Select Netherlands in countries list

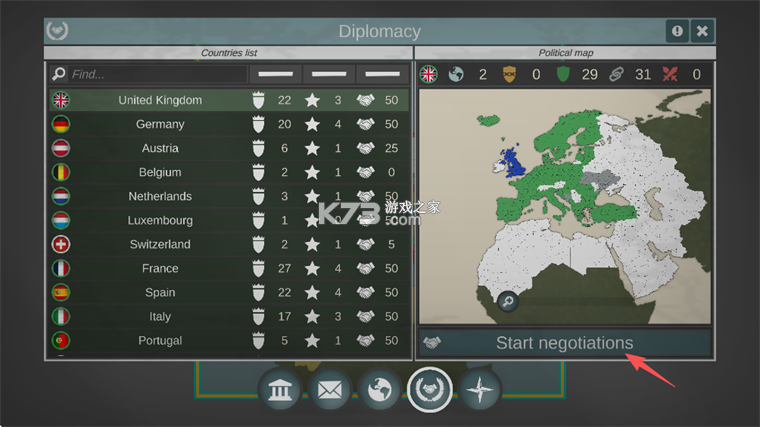click(x=229, y=196)
